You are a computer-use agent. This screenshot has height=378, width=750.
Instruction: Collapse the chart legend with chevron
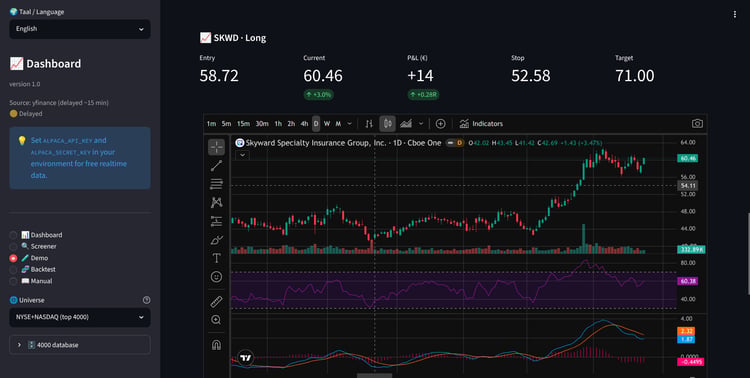point(243,155)
